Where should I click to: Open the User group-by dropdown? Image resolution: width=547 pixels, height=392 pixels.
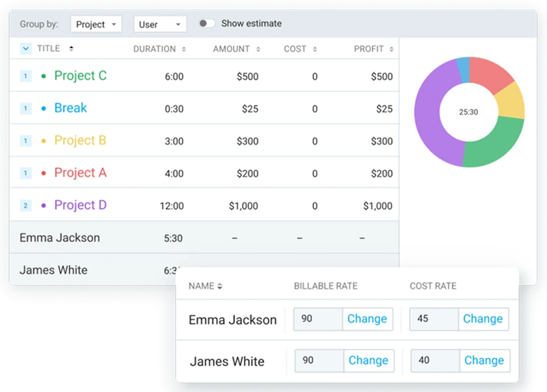160,24
